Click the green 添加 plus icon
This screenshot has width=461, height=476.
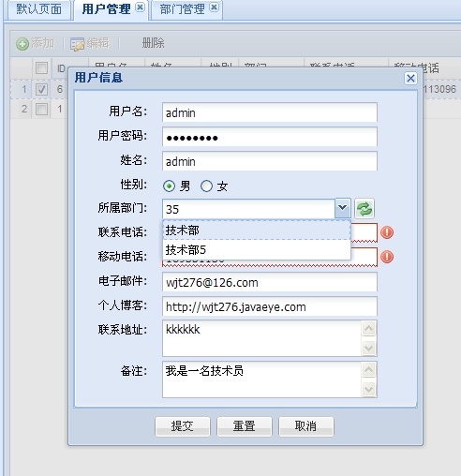point(22,44)
